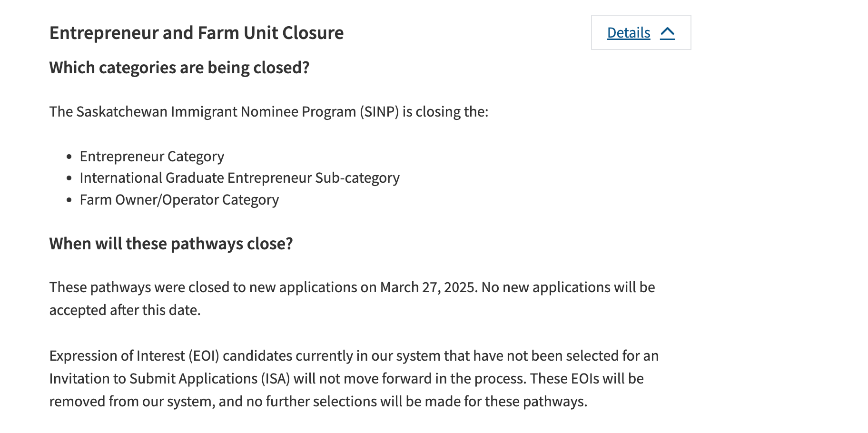The height and width of the screenshot is (433, 868).
Task: Click 'Saskatchewan Immigrant Nominee Program' text
Action: pyautogui.click(x=216, y=112)
